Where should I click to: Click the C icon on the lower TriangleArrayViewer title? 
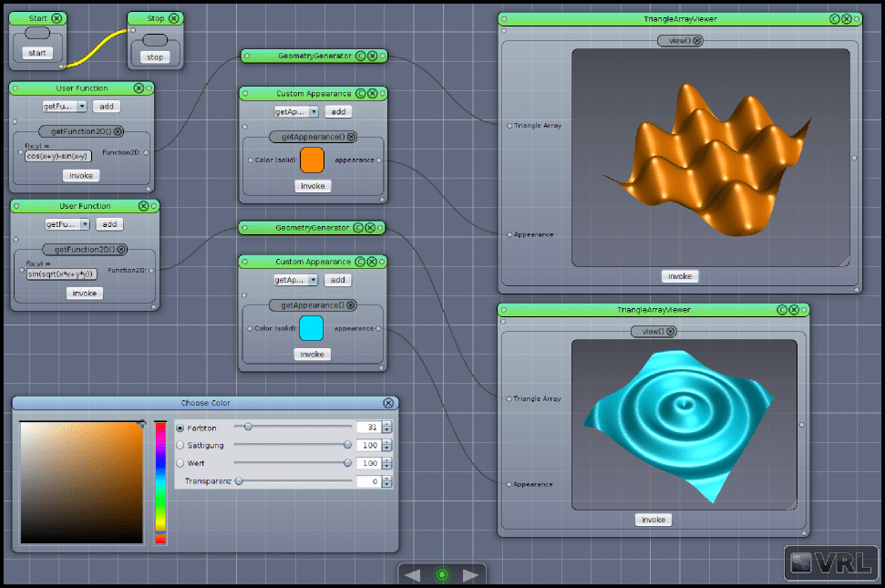(x=782, y=310)
